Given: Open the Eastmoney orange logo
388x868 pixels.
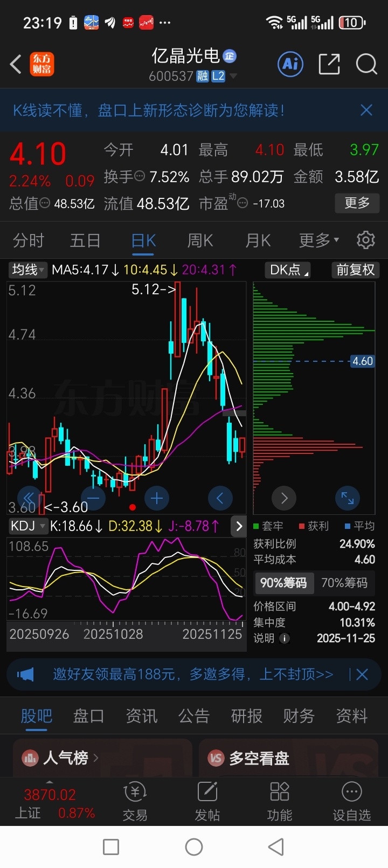Looking at the screenshot, I should tap(41, 64).
